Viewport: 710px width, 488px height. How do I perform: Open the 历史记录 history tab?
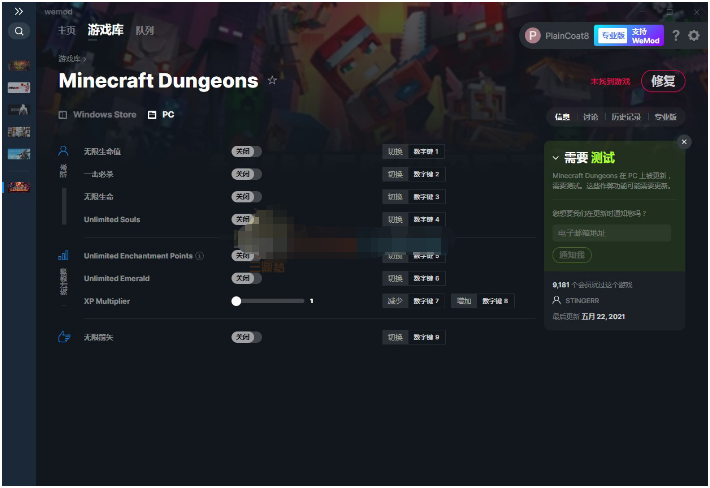coord(626,117)
